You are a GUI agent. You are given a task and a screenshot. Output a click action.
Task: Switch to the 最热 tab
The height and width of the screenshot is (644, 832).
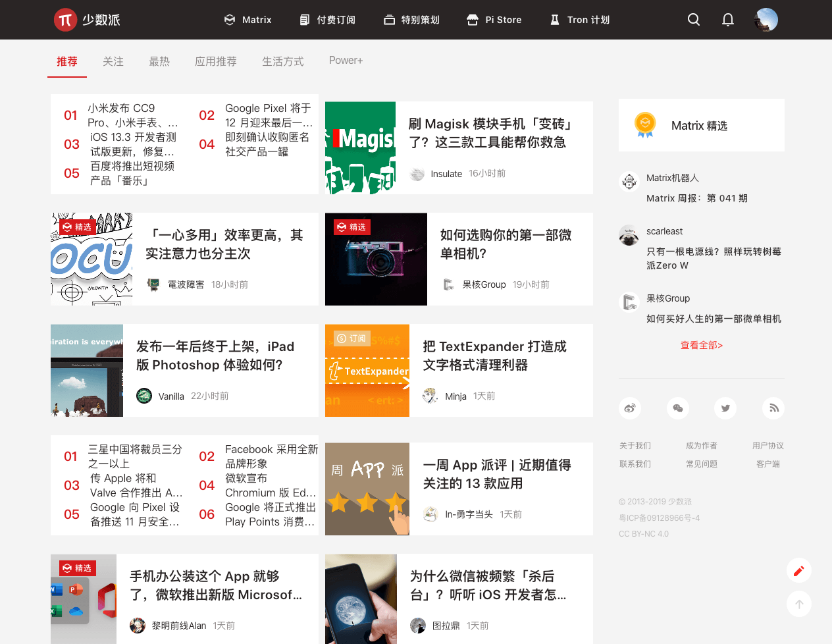159,61
